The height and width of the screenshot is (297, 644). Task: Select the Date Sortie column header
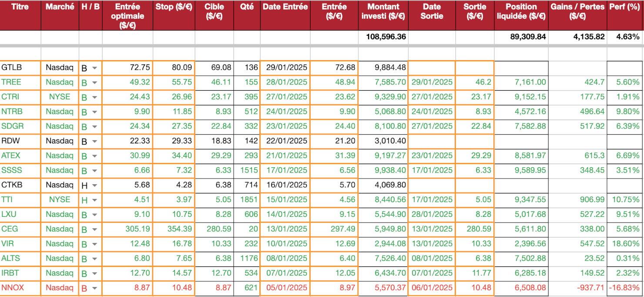(432, 15)
